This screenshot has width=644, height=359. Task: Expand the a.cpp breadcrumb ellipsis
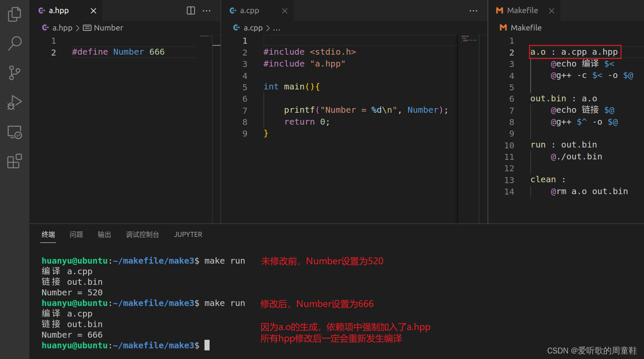pos(277,28)
